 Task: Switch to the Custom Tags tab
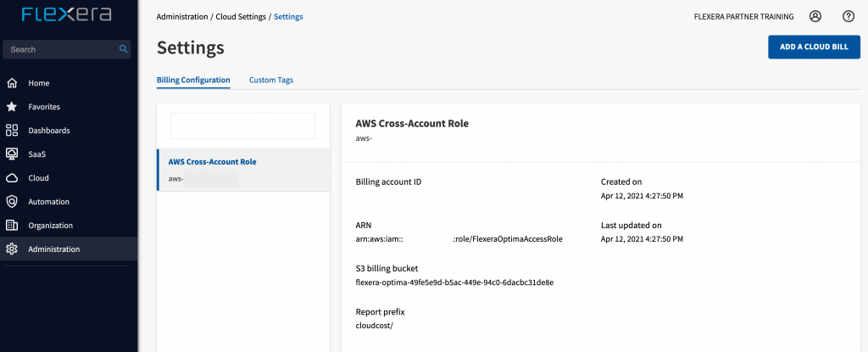271,80
